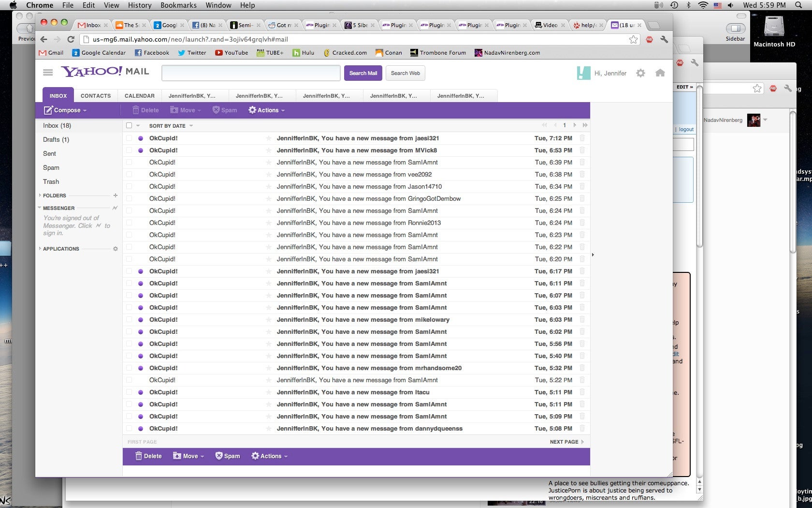
Task: Sign in to Messenger using the header icon
Action: [115, 208]
